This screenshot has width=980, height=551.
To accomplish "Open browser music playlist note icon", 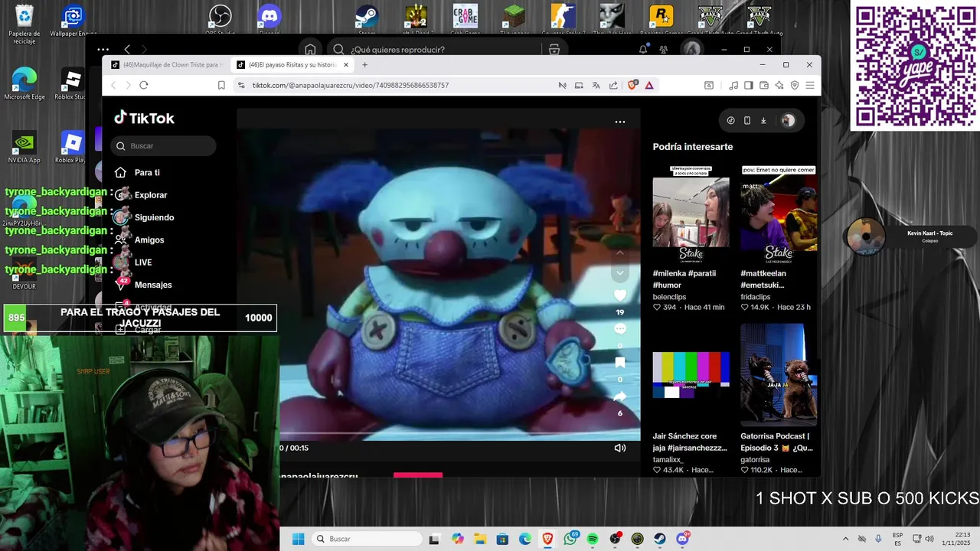I will [733, 85].
